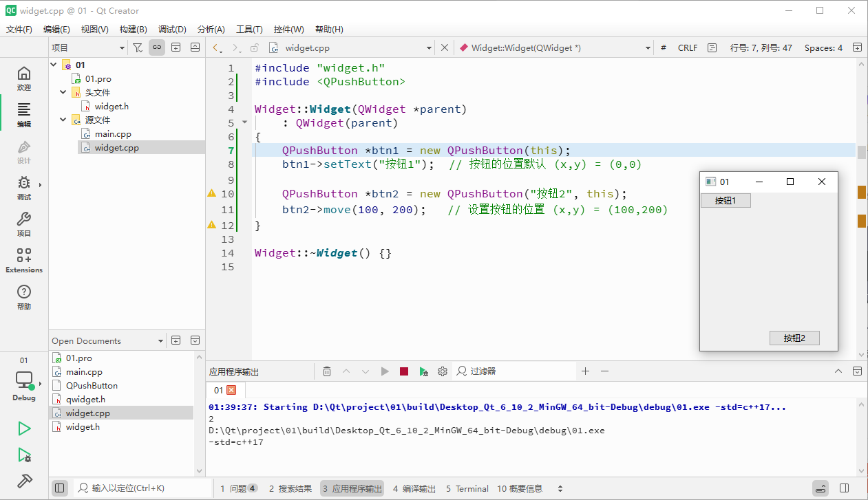
Task: Zoom in output with plus icon
Action: coord(585,371)
